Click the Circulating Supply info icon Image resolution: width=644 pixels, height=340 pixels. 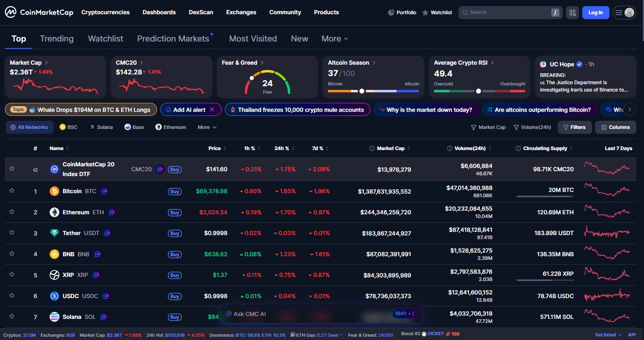coord(518,148)
